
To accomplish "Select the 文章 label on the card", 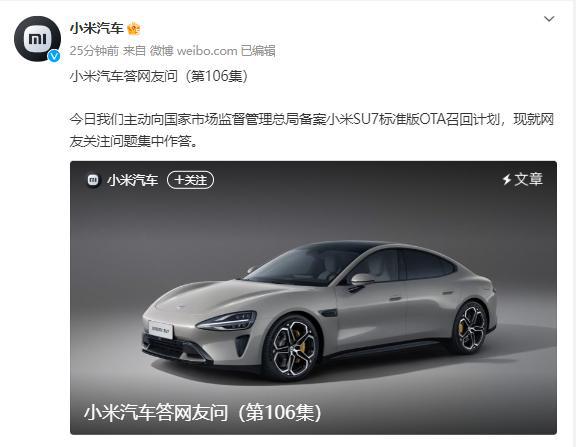I will 528,179.
